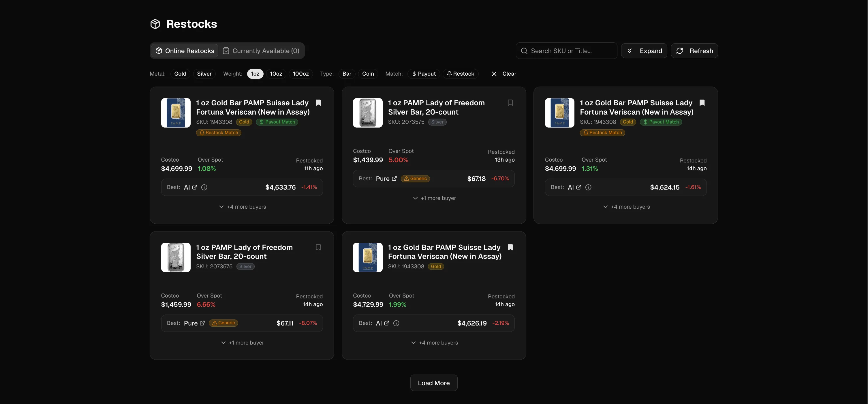
Task: Click the Gold tag on $4,729.99 card
Action: 436,266
